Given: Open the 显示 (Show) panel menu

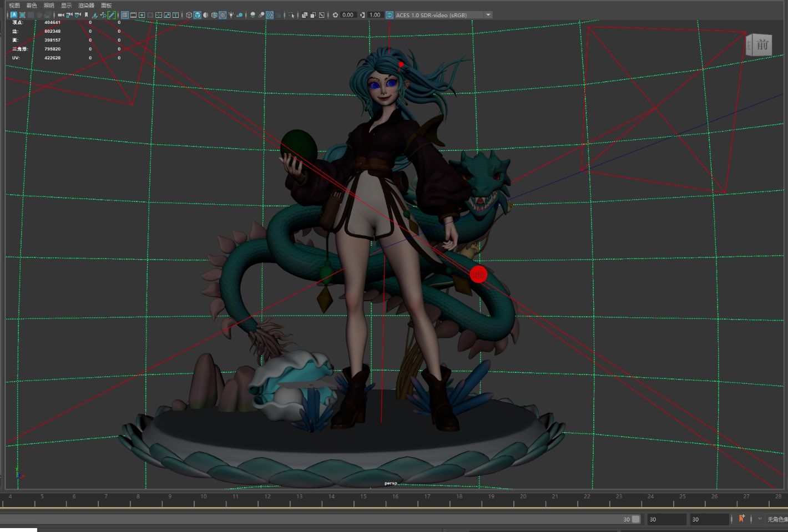Looking at the screenshot, I should point(66,5).
